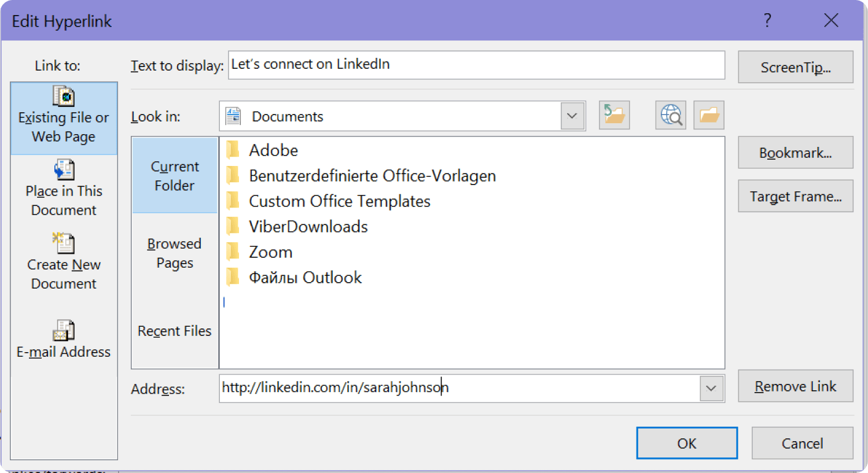868x473 pixels.
Task: Choose Place in This Document
Action: pyautogui.click(x=64, y=189)
